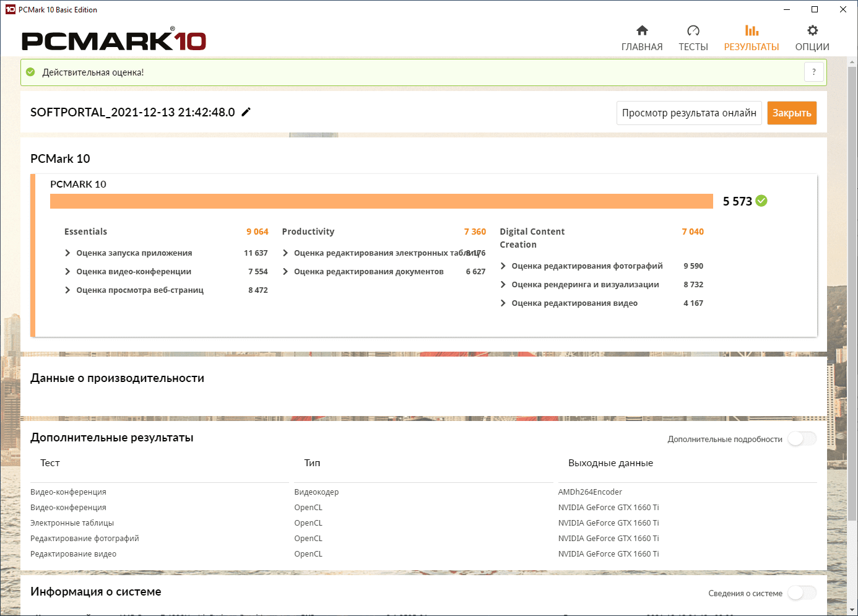Viewport: 858px width, 616px height.
Task: Click the Действительная оценка! banner text
Action: (93, 72)
